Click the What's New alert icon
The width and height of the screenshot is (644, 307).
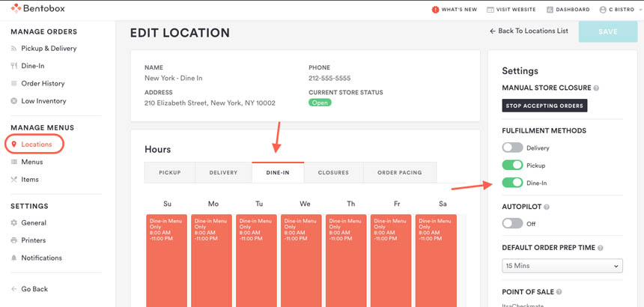[435, 10]
